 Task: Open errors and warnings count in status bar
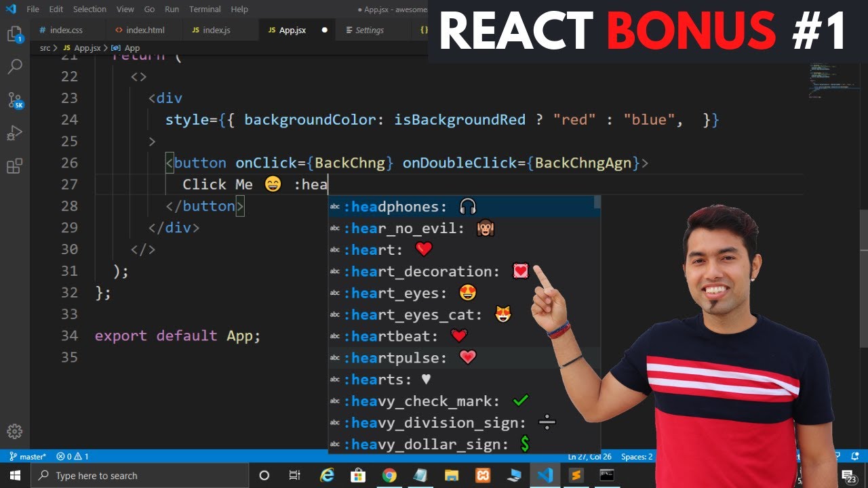coord(73,457)
